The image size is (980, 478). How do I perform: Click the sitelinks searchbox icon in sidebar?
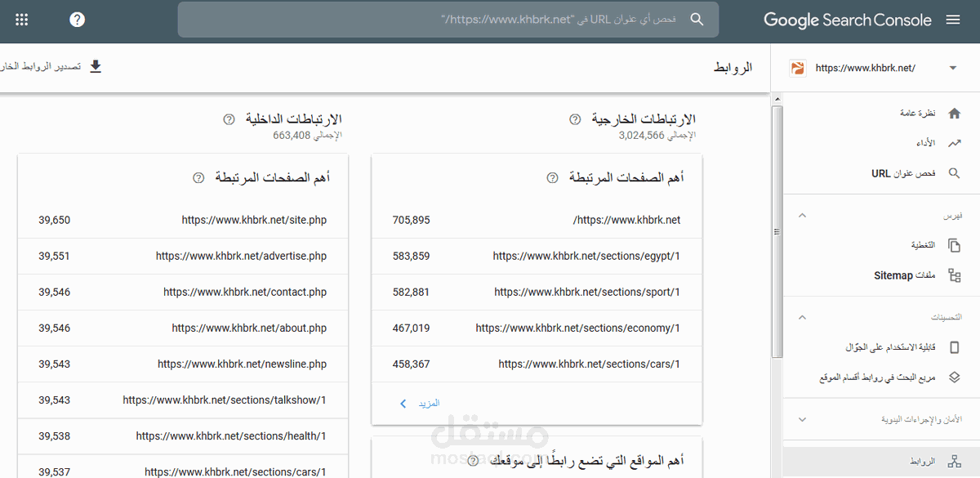[x=954, y=377]
